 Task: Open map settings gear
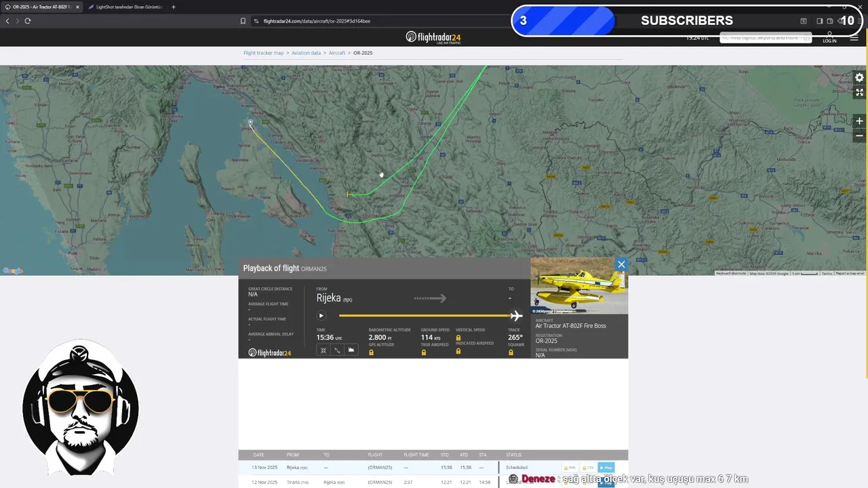tap(859, 78)
